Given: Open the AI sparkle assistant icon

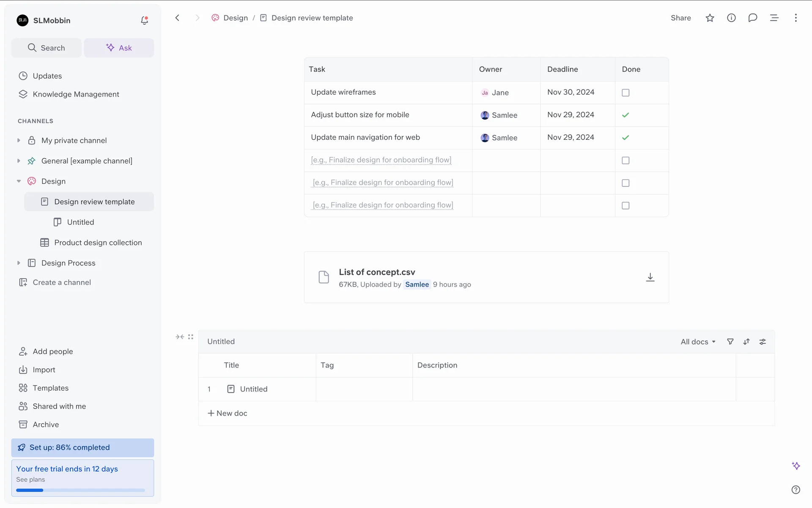Looking at the screenshot, I should click(x=796, y=466).
